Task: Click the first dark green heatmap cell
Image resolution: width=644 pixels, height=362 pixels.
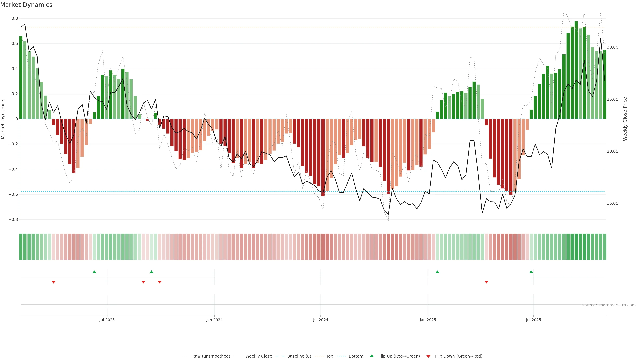Action: 21,247
